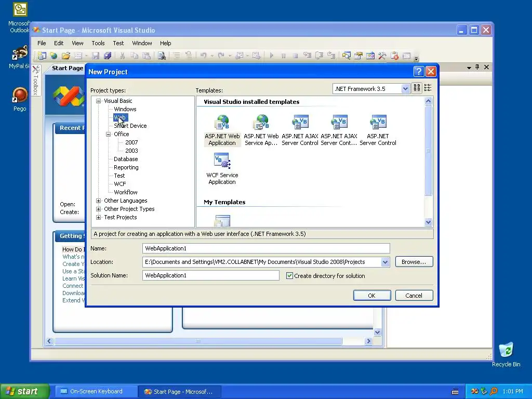Click the Redo arrow toolbar icon
The height and width of the screenshot is (399, 532).
221,55
